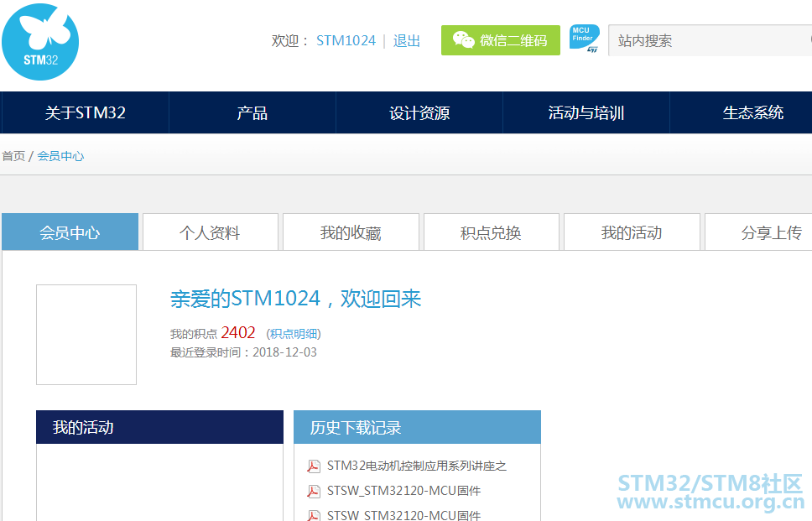The width and height of the screenshot is (812, 521).
Task: Open 产品 navigation menu
Action: point(252,113)
